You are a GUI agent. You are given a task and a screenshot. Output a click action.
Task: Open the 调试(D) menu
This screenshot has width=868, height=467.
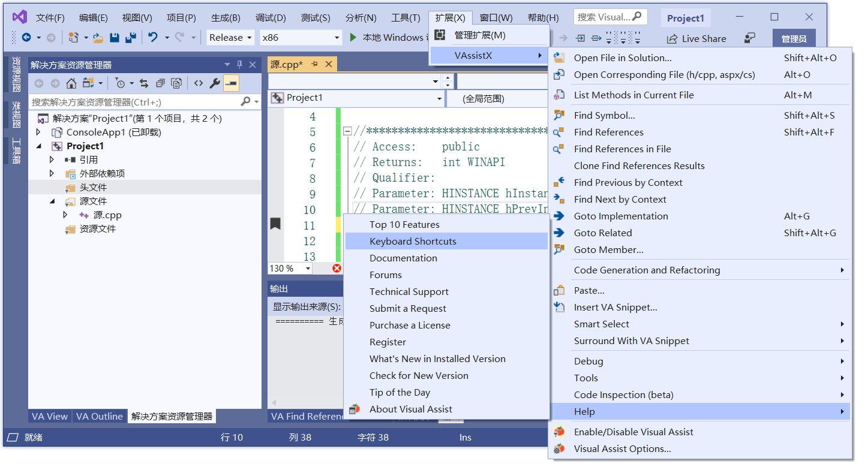click(271, 18)
